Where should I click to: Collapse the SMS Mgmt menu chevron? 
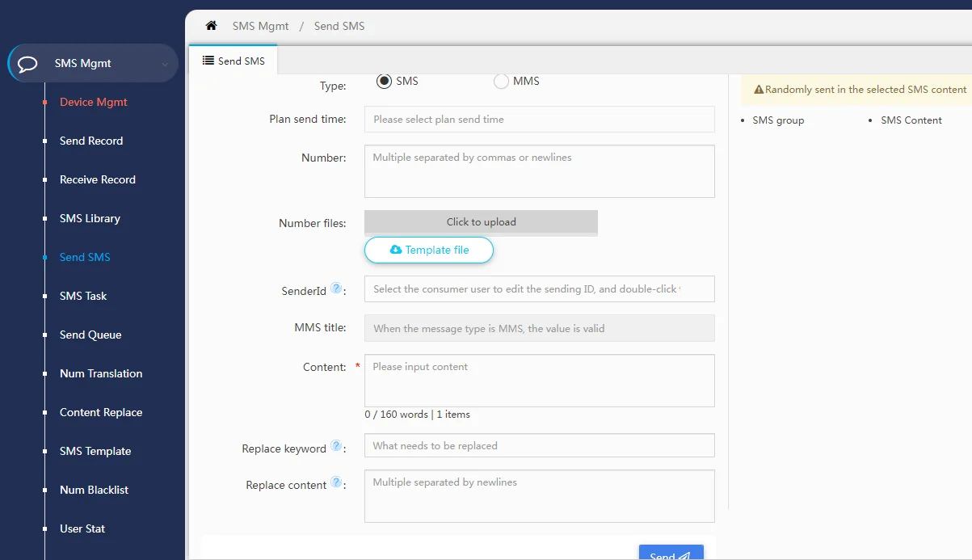coord(165,64)
